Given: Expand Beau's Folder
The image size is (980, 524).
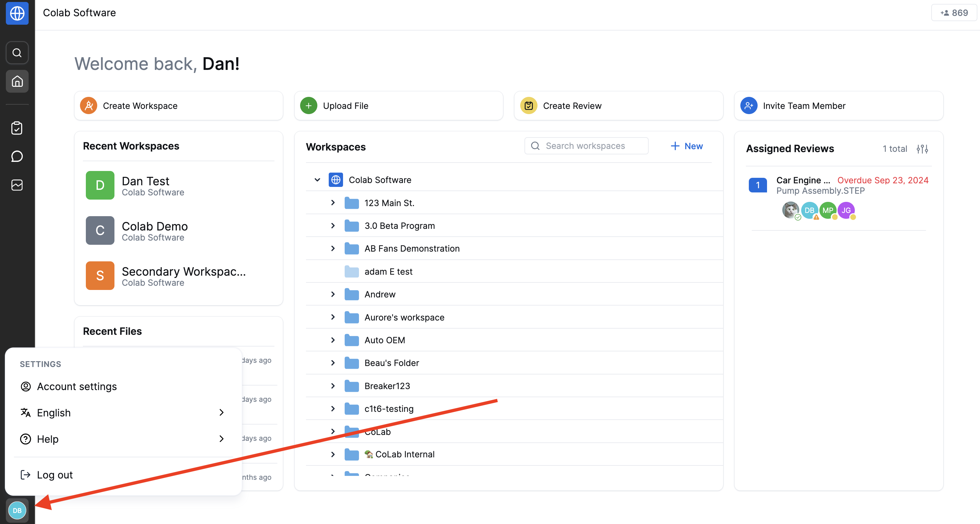Looking at the screenshot, I should tap(333, 363).
